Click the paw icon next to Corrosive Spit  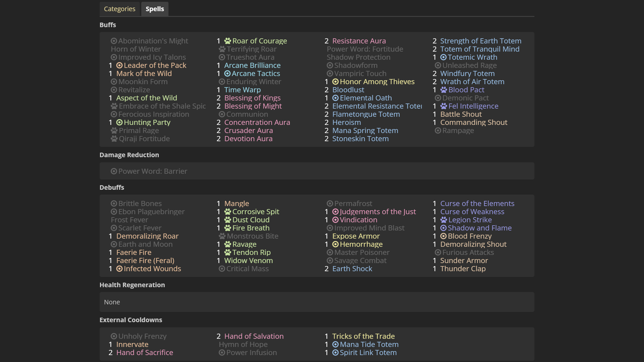[x=227, y=212]
